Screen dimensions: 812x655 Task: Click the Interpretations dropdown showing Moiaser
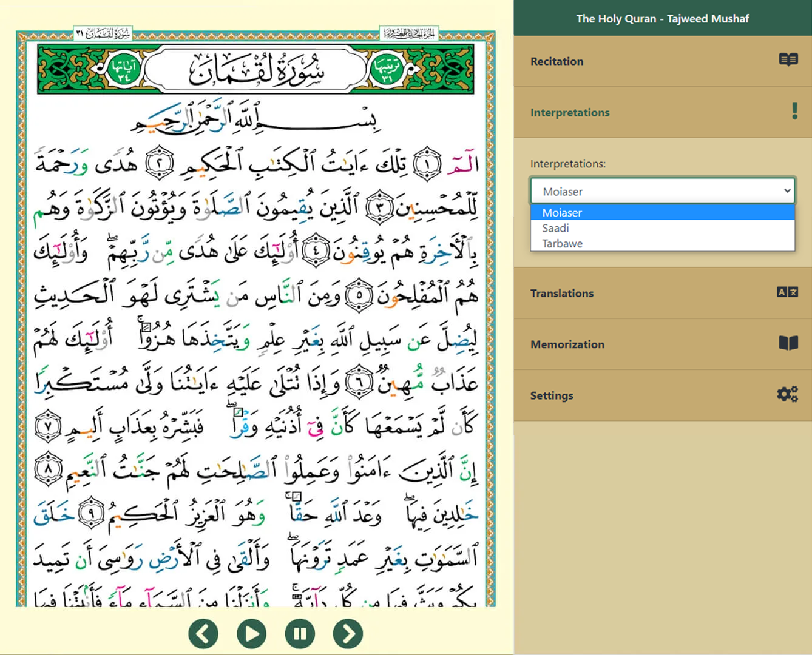pyautogui.click(x=663, y=191)
